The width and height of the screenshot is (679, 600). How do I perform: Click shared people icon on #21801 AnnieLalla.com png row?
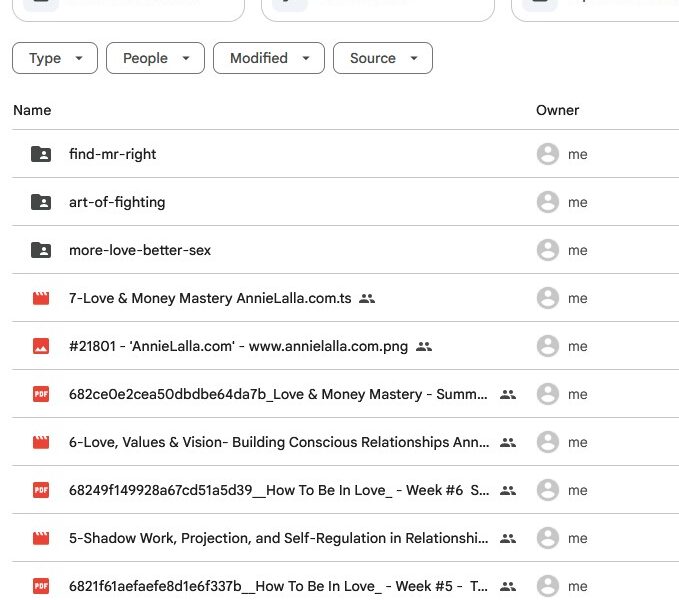tap(424, 346)
